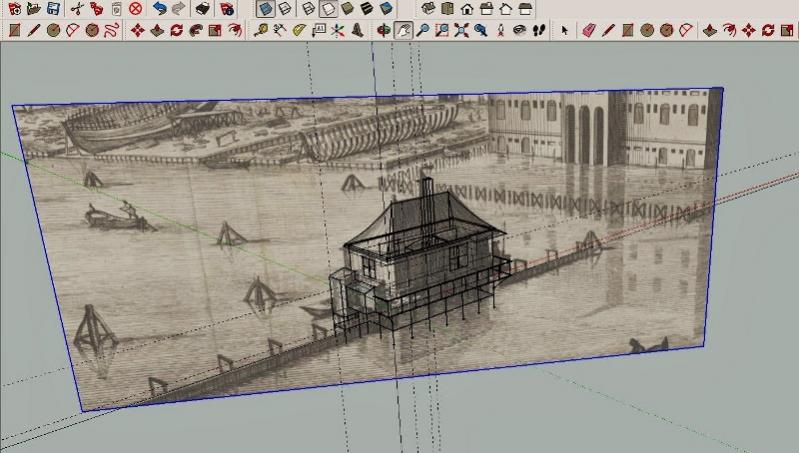
Task: Switch to Top view
Action: coord(448,8)
